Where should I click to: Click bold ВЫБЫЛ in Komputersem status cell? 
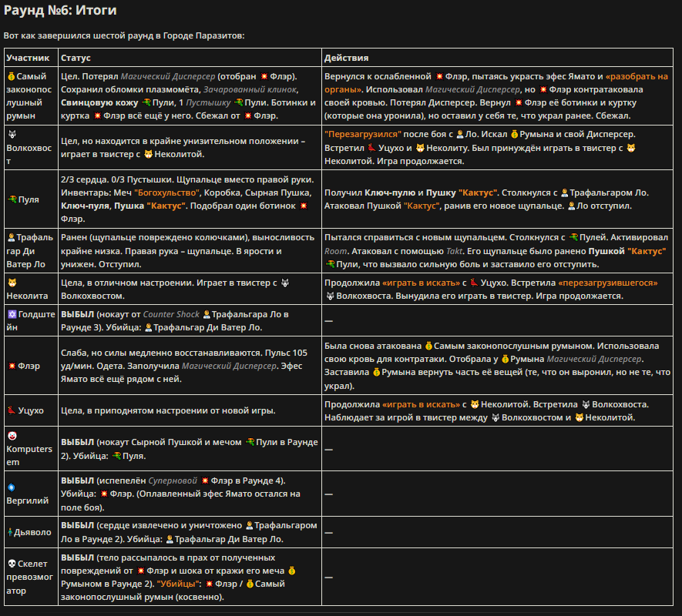click(77, 442)
